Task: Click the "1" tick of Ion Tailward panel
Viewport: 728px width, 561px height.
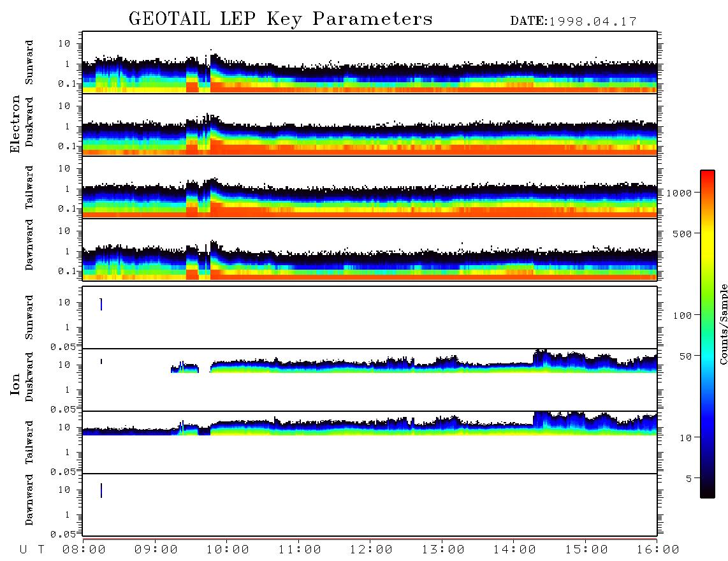Action: pyautogui.click(x=68, y=452)
